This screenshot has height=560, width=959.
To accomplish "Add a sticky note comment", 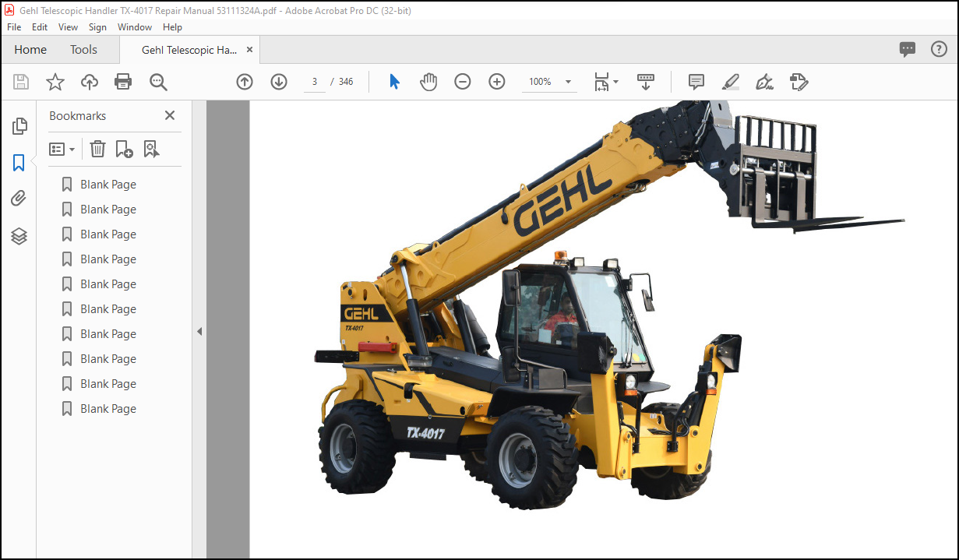I will tap(696, 82).
